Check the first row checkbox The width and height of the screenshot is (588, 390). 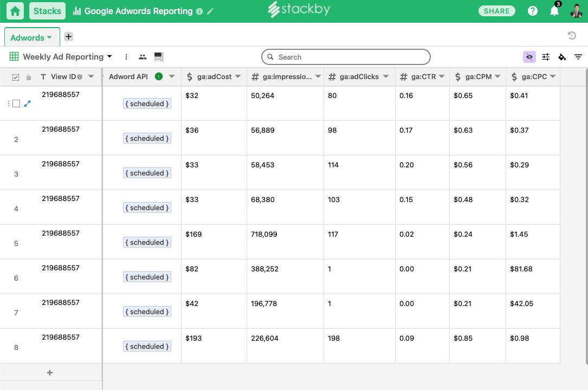(x=16, y=103)
